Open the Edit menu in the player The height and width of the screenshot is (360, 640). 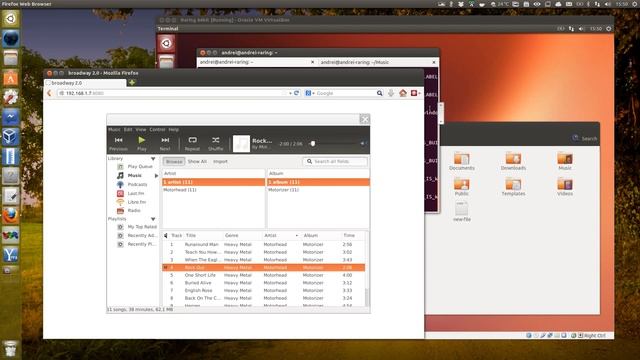[128, 129]
